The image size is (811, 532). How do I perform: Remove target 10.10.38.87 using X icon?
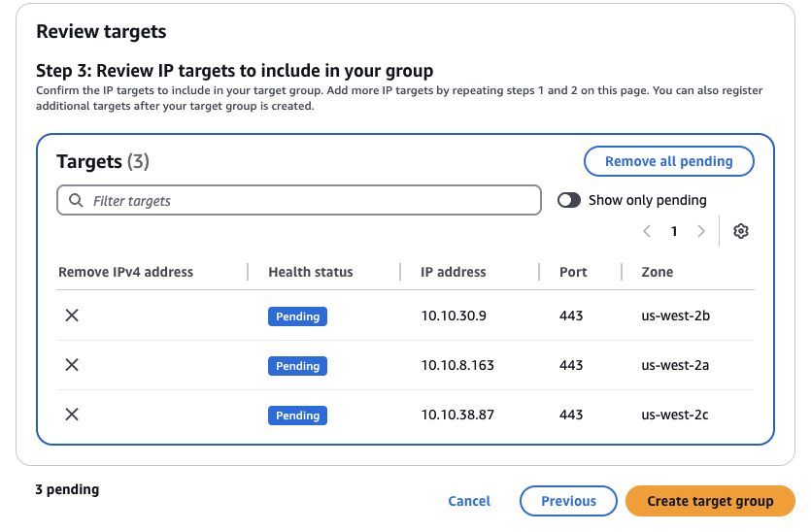tap(72, 415)
